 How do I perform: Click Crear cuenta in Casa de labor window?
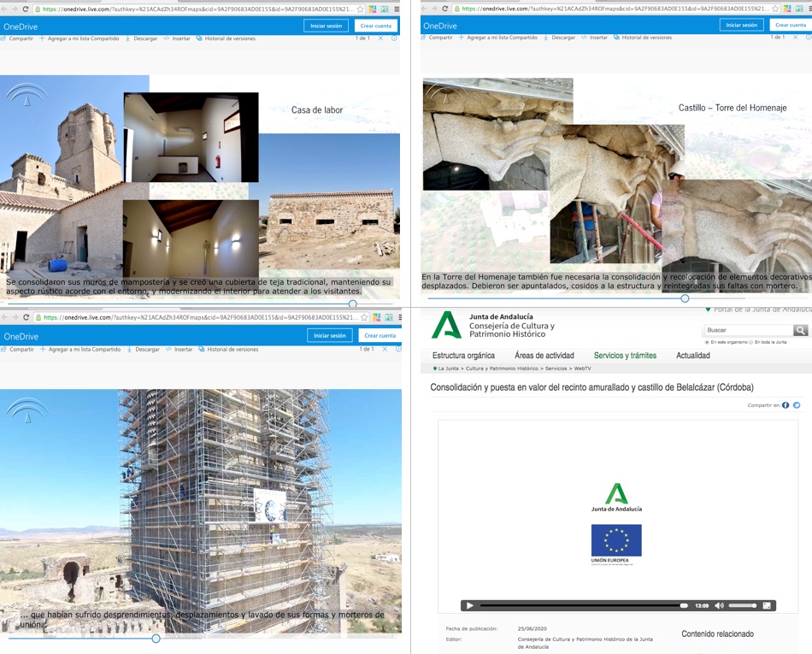pos(376,26)
